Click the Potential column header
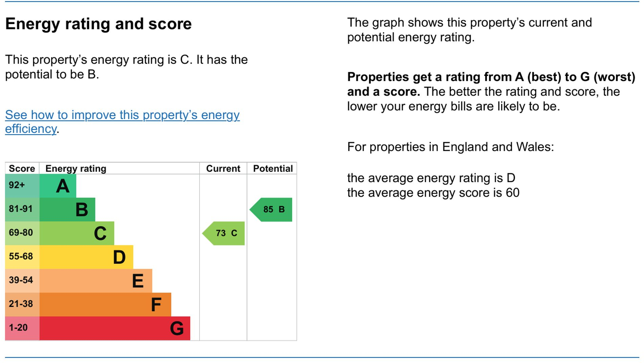This screenshot has width=644, height=363. click(x=273, y=169)
